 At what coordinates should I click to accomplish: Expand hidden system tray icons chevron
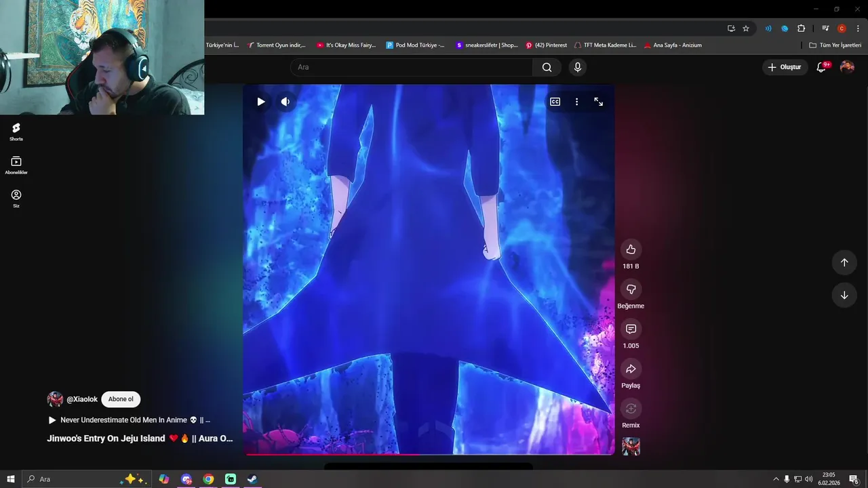tap(776, 479)
